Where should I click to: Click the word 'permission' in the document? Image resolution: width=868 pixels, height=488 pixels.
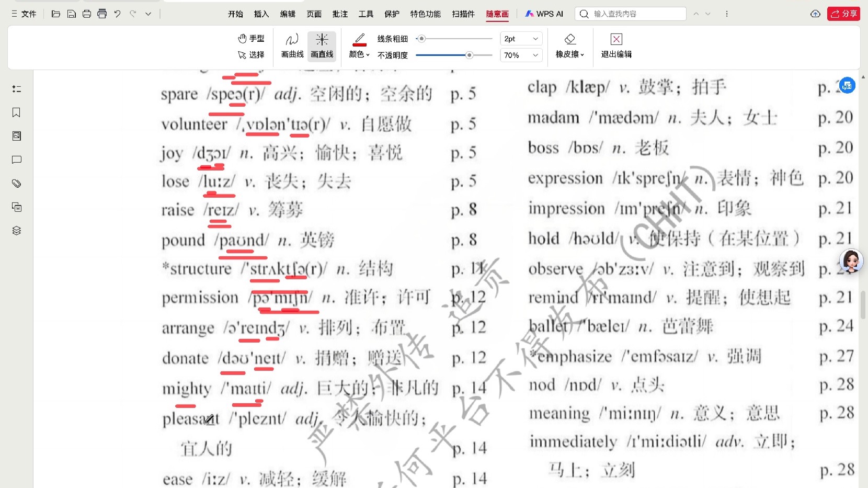click(x=200, y=298)
